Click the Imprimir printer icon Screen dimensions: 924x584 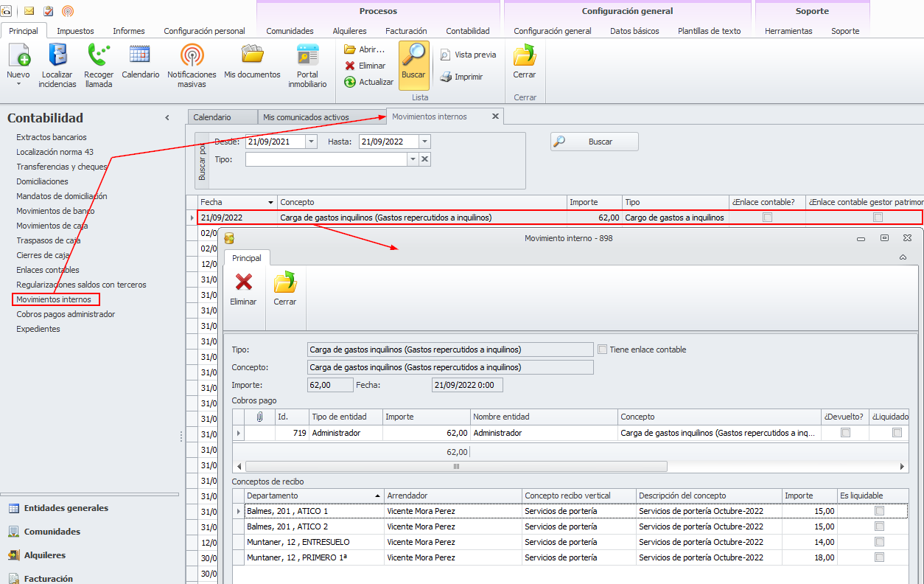pyautogui.click(x=446, y=77)
